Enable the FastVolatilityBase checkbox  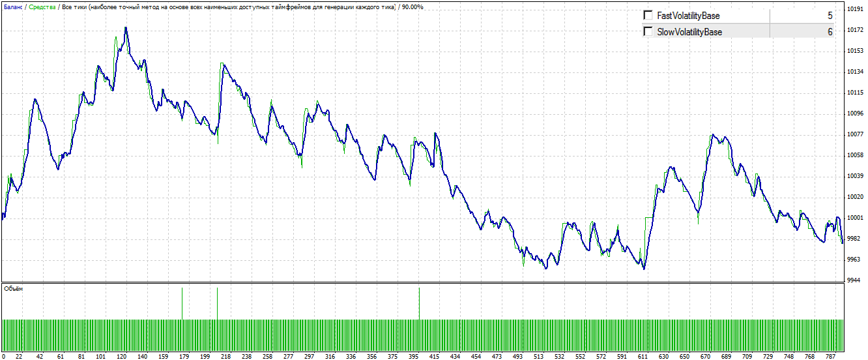click(648, 15)
